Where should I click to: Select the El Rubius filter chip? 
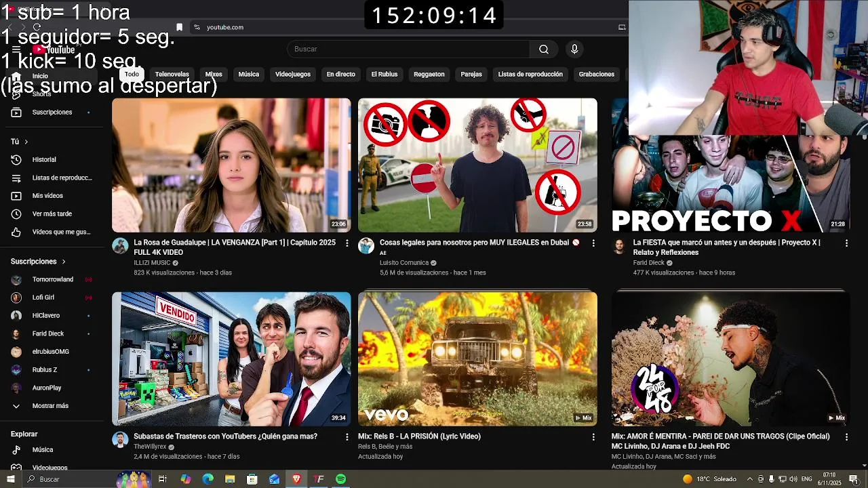click(x=384, y=74)
